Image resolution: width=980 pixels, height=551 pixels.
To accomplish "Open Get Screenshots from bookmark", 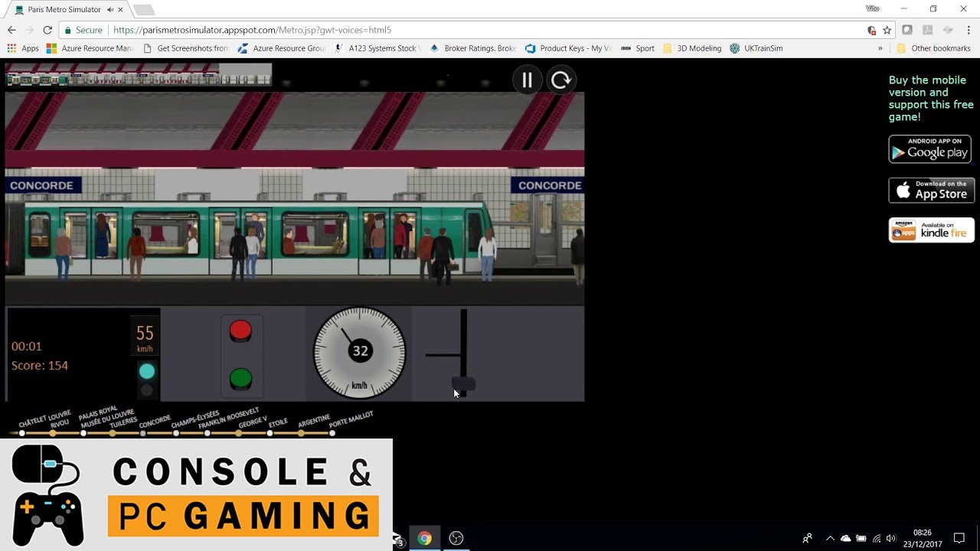I will [186, 48].
